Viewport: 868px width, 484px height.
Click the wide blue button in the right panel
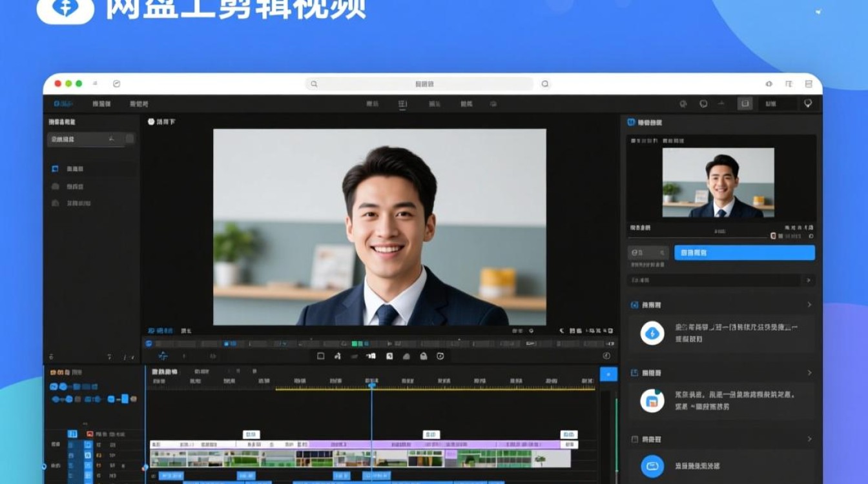click(x=745, y=252)
